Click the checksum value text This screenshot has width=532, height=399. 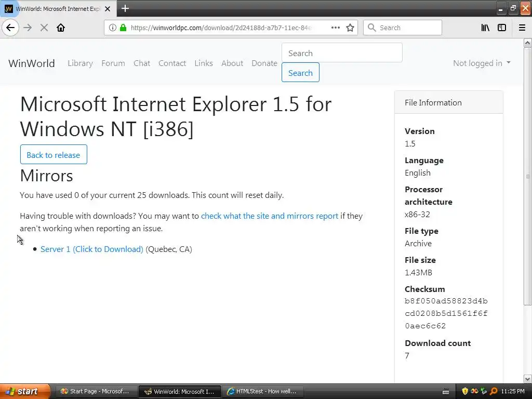click(446, 313)
